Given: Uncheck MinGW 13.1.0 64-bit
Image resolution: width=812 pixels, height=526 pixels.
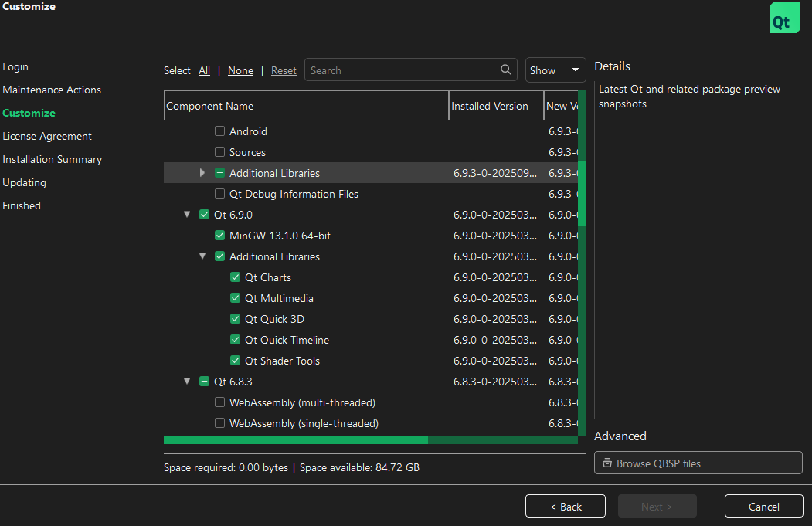Looking at the screenshot, I should tap(220, 236).
